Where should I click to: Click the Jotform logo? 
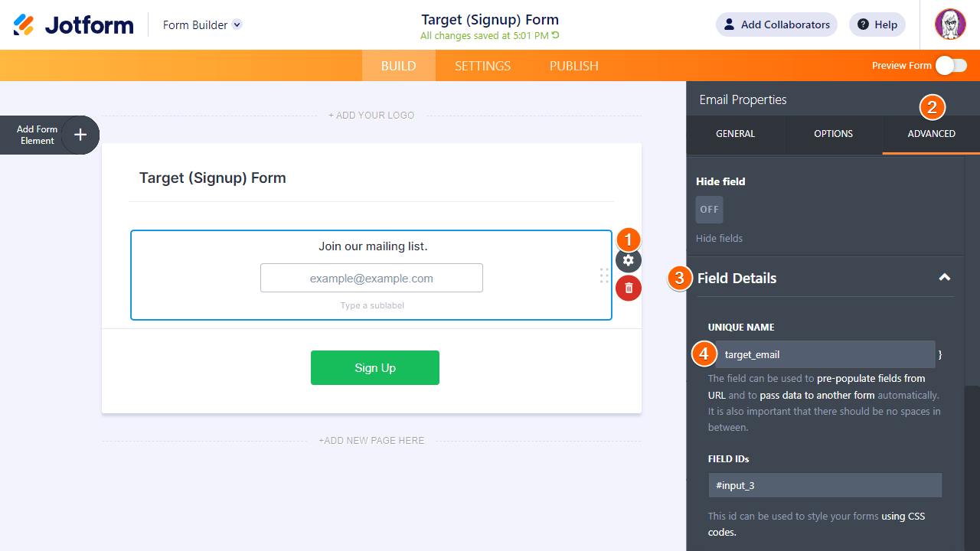(x=73, y=25)
